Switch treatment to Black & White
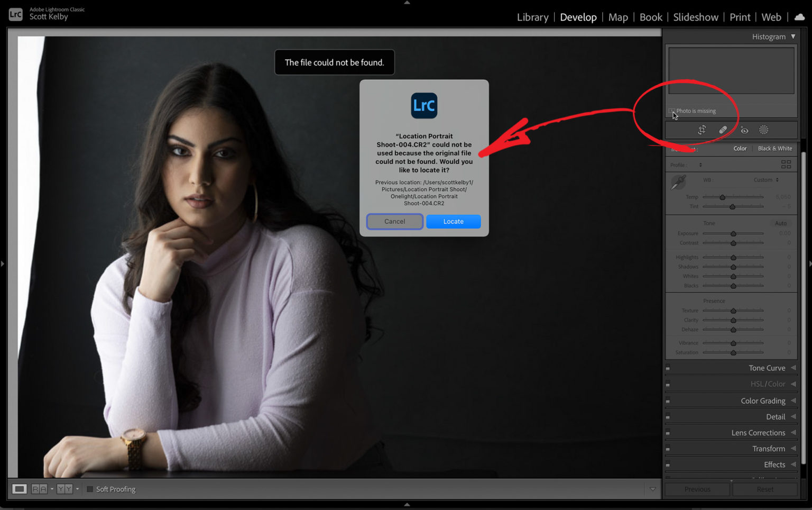The image size is (812, 510). [775, 148]
